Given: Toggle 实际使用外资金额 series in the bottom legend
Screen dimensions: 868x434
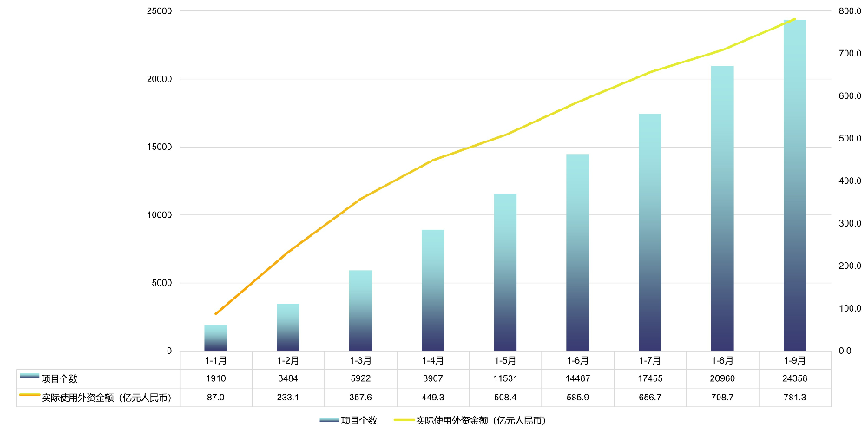Looking at the screenshot, I should [x=481, y=420].
